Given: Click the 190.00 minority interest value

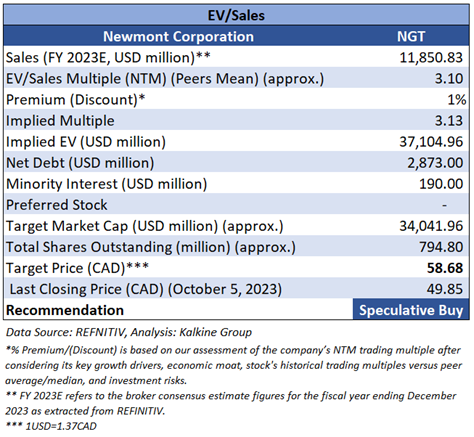Looking at the screenshot, I should [441, 184].
